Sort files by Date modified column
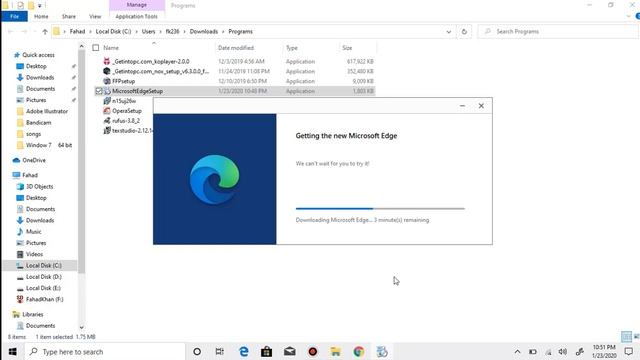The width and height of the screenshot is (640, 360). coord(236,48)
